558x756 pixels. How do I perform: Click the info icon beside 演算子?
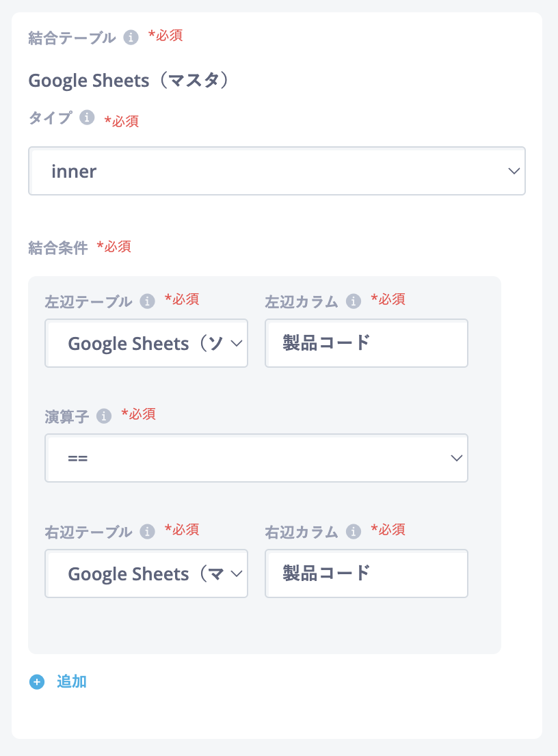(104, 416)
